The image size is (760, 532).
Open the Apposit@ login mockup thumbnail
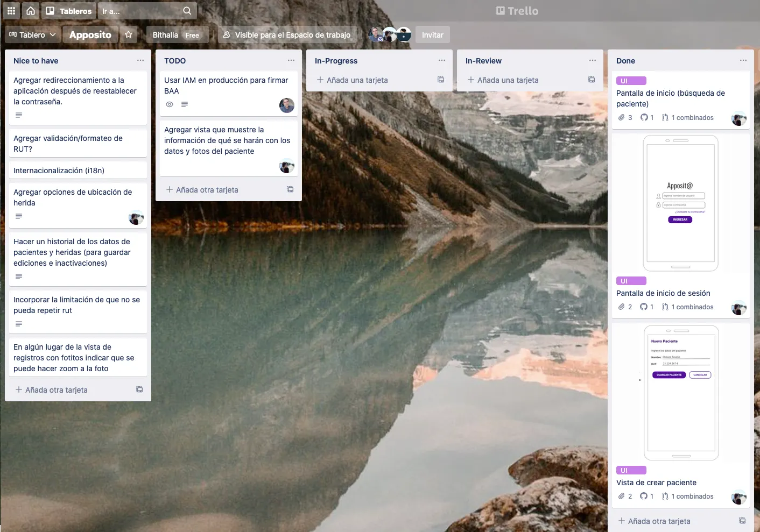click(681, 203)
